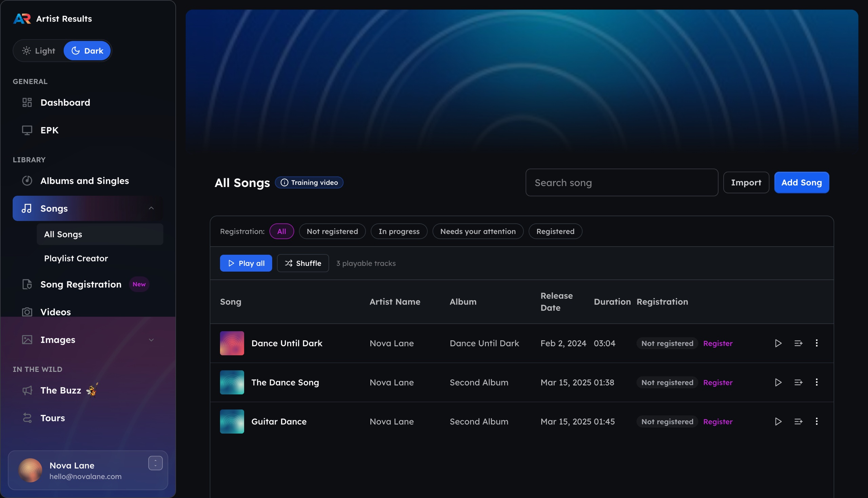
Task: Play The Dance Song track
Action: coord(778,382)
